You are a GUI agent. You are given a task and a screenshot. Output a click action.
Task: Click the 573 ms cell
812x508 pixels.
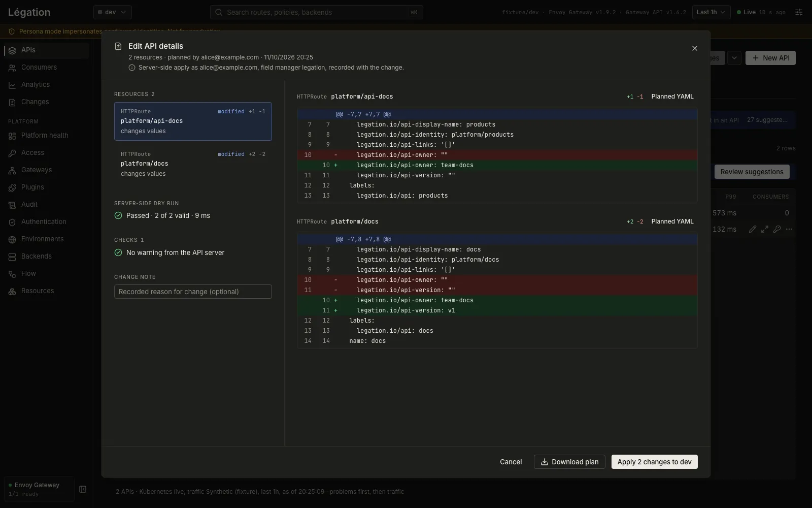click(724, 213)
